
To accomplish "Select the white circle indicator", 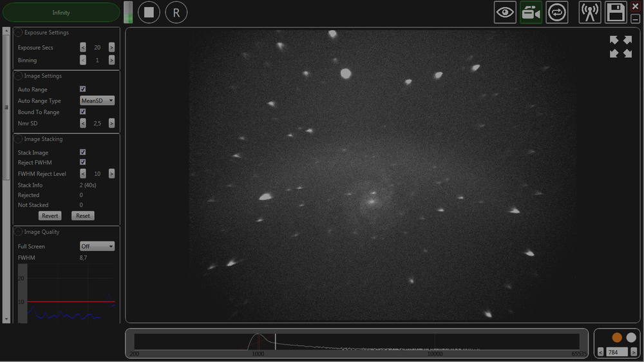I will (631, 338).
